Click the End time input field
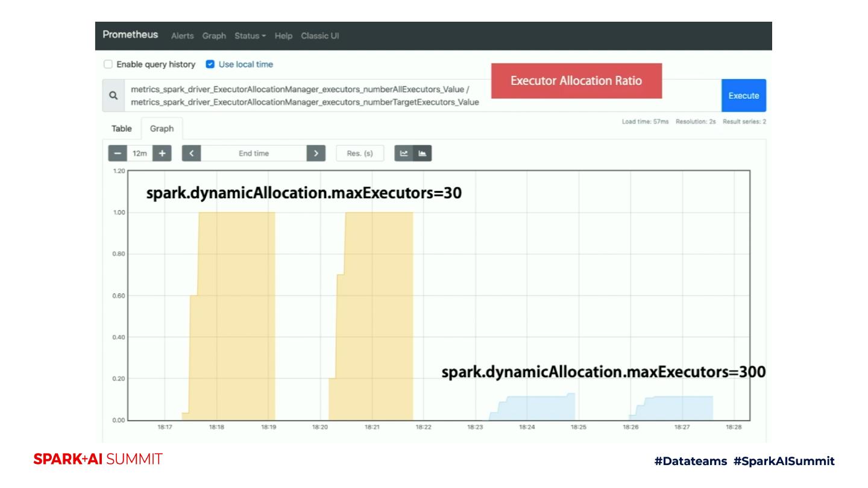Screen dimensions: 868x488 pyautogui.click(x=254, y=154)
